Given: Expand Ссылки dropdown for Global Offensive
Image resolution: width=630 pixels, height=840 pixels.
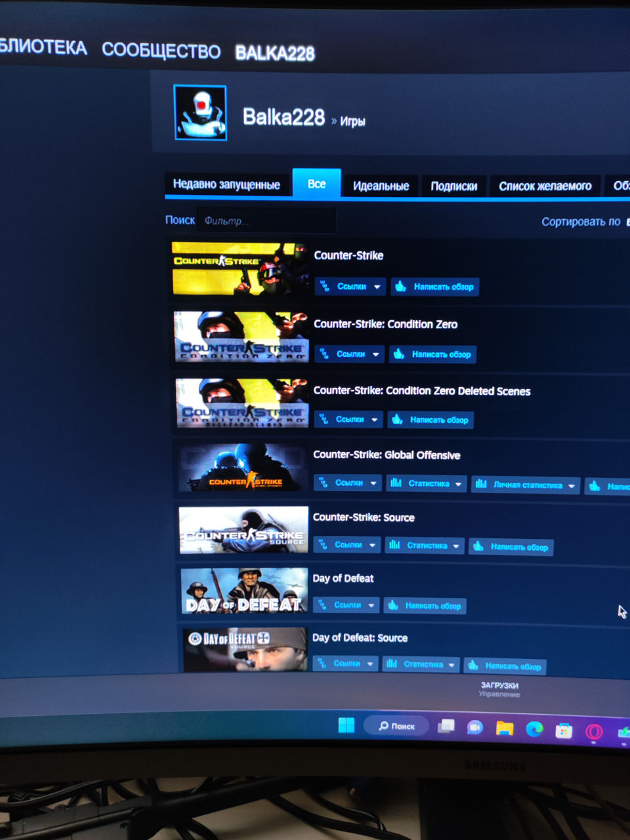Looking at the screenshot, I should (x=348, y=483).
